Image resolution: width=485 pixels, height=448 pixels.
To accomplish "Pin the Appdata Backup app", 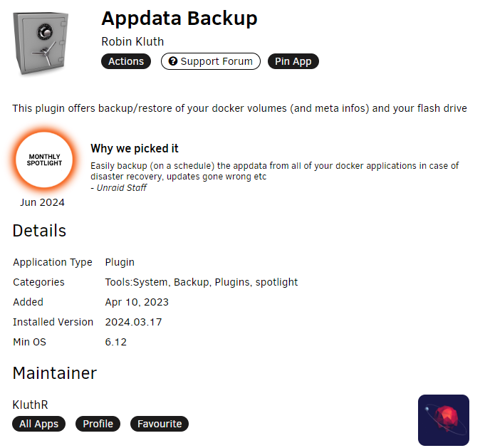I will [x=293, y=61].
